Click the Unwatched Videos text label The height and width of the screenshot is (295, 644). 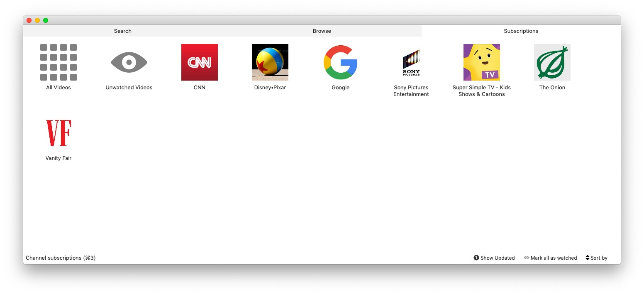tap(129, 88)
